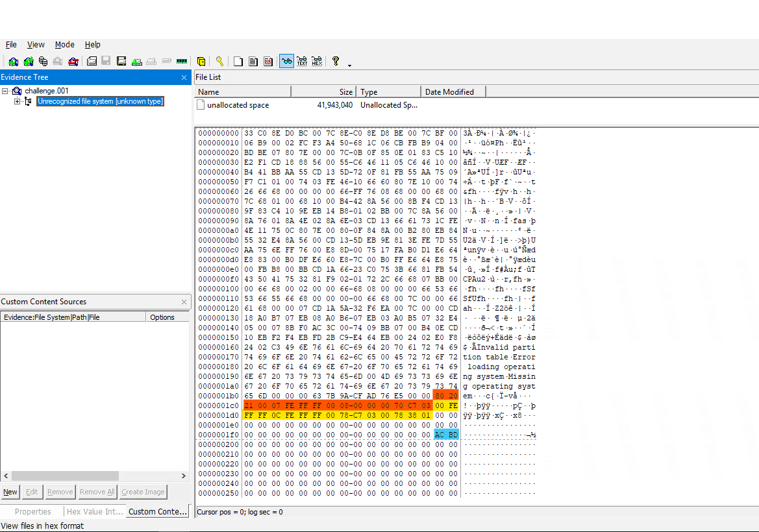Click the Custom Content Sources horizontal scrollbar
The height and width of the screenshot is (532, 759).
pyautogui.click(x=60, y=476)
